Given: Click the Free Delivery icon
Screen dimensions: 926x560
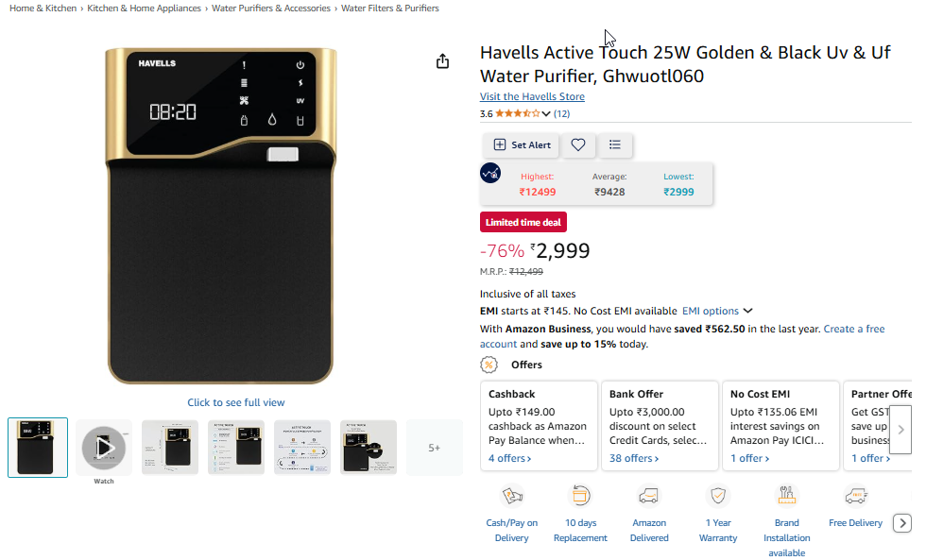Looking at the screenshot, I should point(856,496).
